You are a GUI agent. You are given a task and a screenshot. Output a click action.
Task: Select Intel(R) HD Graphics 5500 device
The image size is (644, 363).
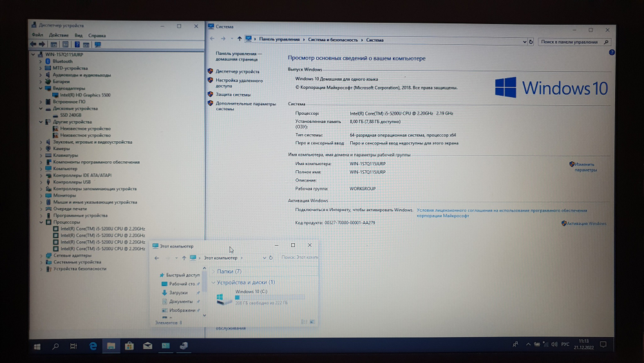point(85,95)
